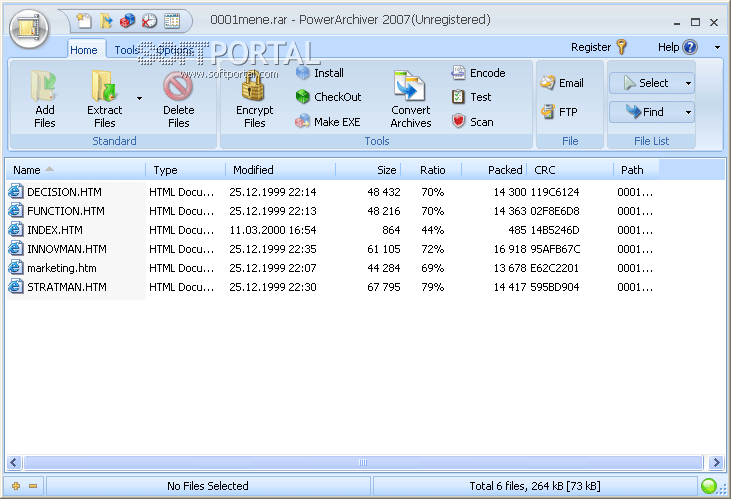Click the plus icon in status bar
The height and width of the screenshot is (499, 731).
[x=16, y=486]
